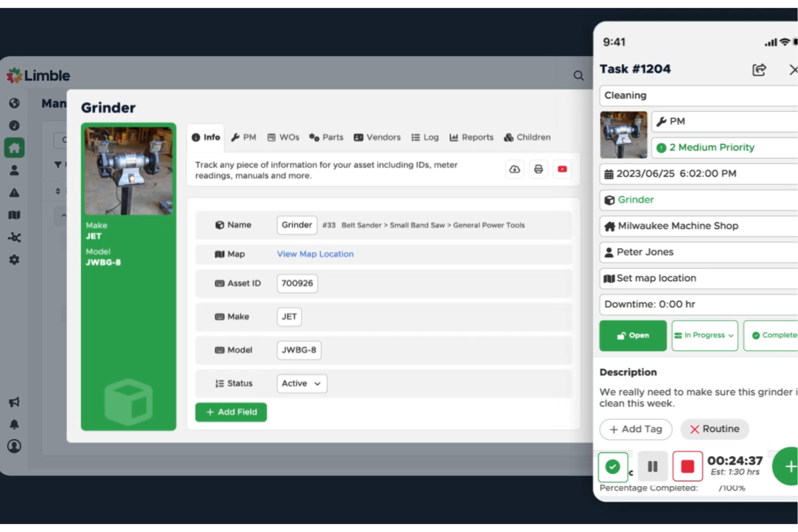Switch to the Info tab
This screenshot has width=798, height=532.
pos(206,137)
